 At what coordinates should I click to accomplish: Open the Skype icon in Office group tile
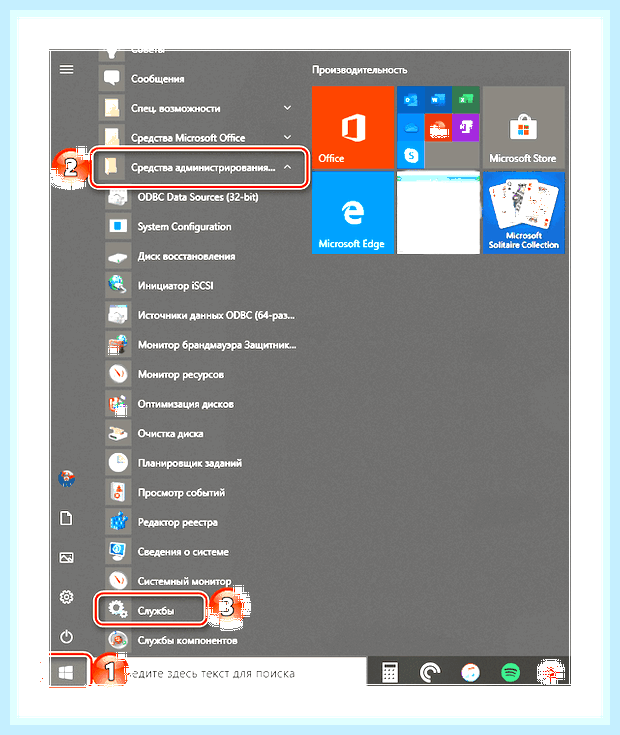(x=411, y=155)
